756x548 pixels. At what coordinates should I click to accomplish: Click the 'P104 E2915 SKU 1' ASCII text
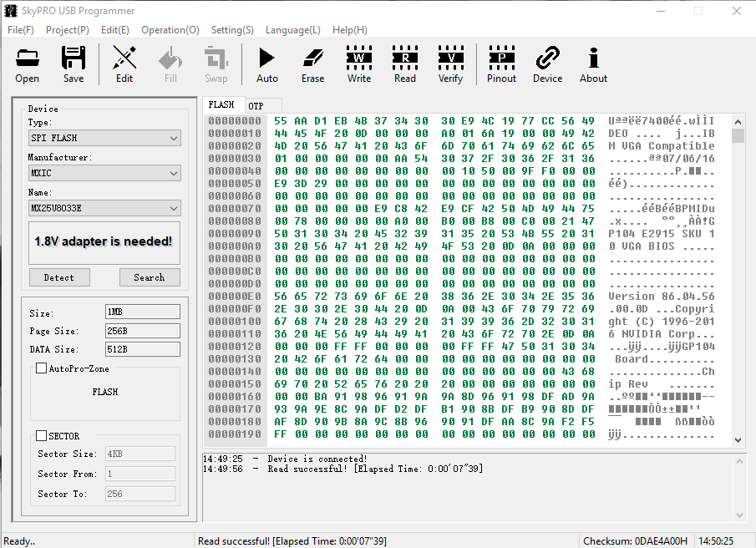point(662,234)
